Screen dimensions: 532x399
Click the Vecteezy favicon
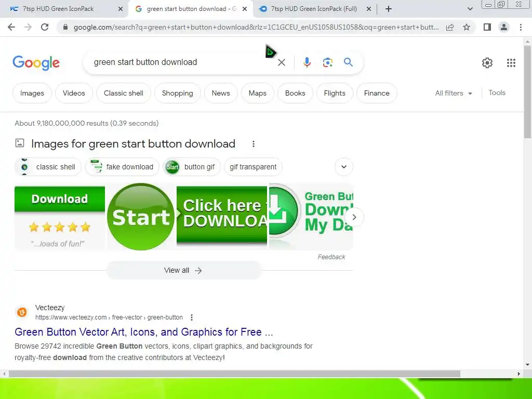22,312
